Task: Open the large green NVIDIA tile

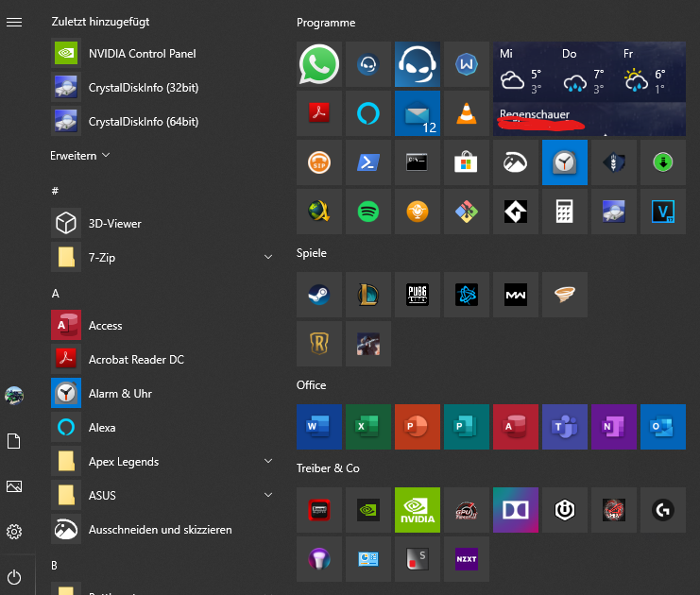Action: [x=418, y=510]
